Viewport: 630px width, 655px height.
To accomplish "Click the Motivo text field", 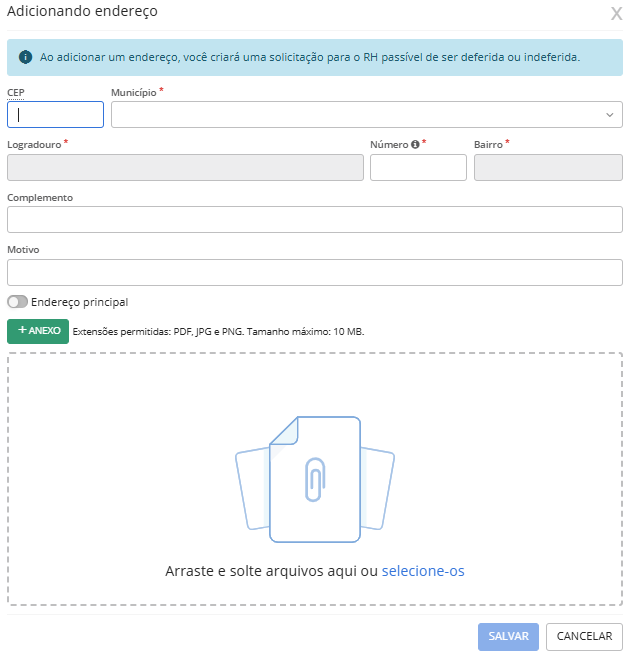I will (x=315, y=272).
